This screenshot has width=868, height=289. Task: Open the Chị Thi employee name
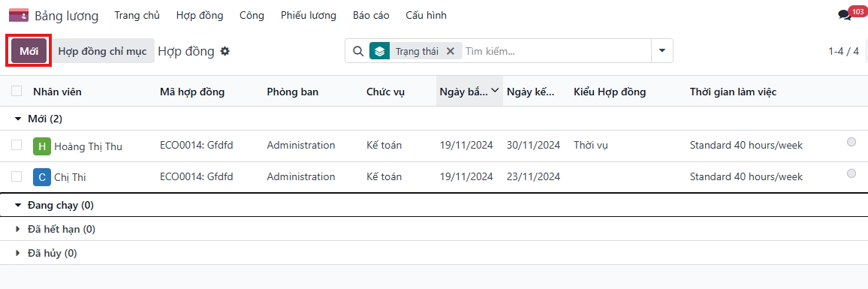click(x=70, y=178)
